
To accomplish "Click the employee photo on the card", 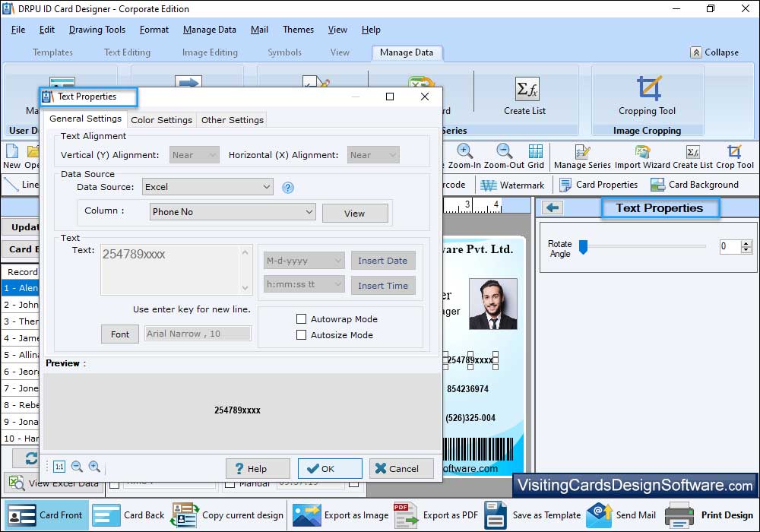I will tap(493, 304).
